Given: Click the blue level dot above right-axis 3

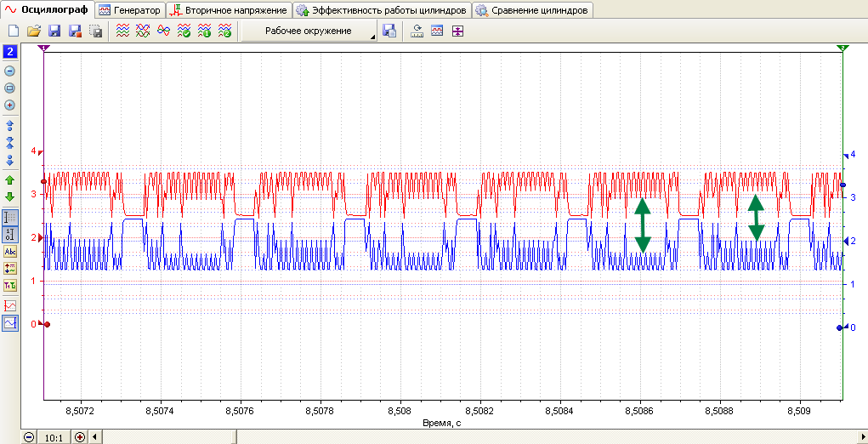Looking at the screenshot, I should tap(843, 185).
